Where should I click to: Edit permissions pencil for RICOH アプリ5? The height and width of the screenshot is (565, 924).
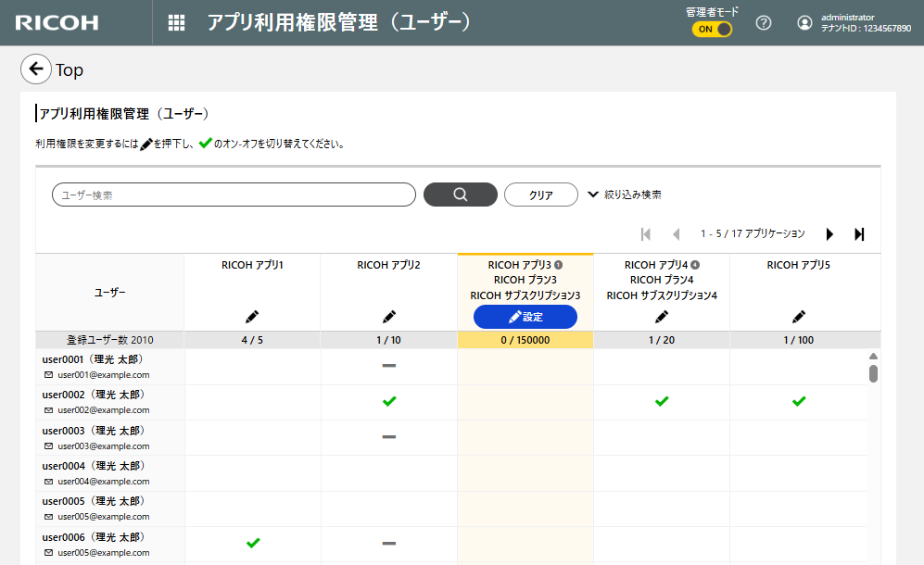(799, 317)
